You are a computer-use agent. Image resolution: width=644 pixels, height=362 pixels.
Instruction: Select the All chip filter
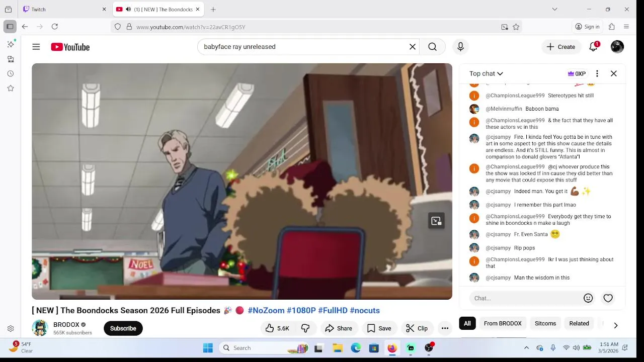click(x=467, y=323)
